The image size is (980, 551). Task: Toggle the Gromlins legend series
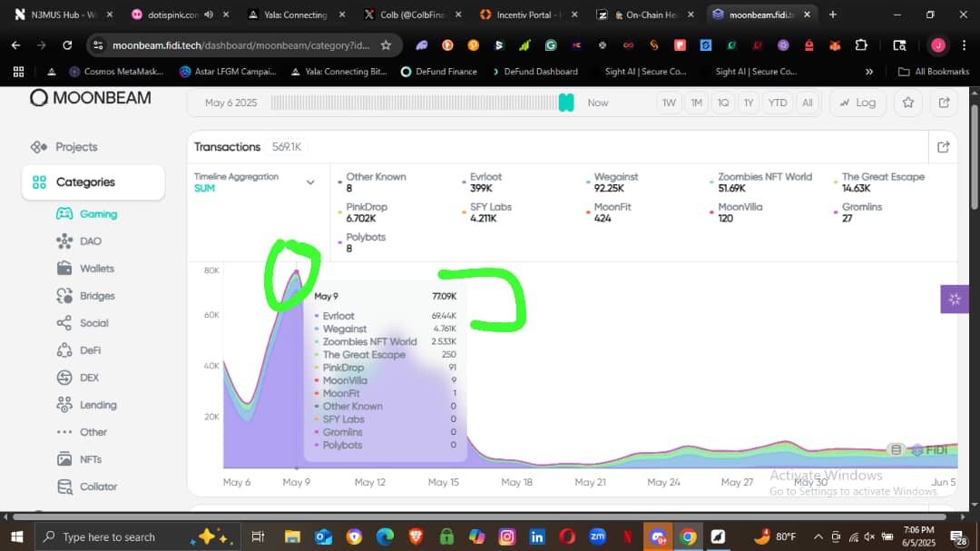click(858, 212)
